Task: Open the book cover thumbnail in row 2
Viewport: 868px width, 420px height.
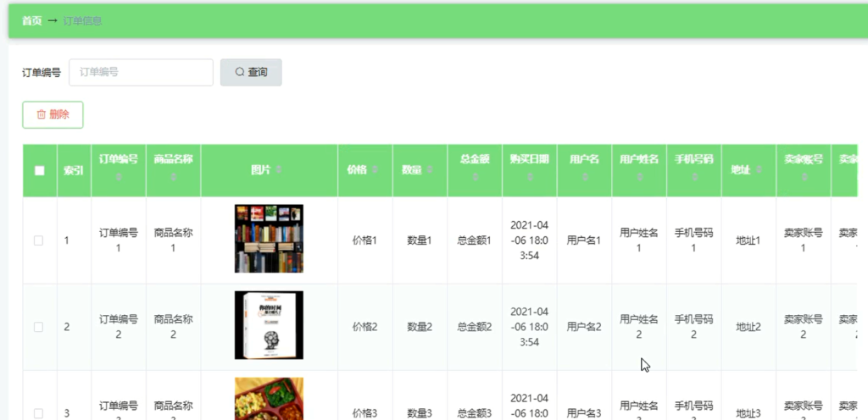Action: pyautogui.click(x=269, y=325)
